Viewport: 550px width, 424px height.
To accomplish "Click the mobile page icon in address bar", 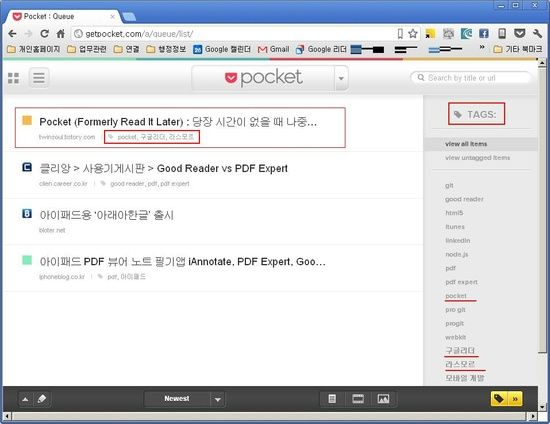I will [400, 34].
